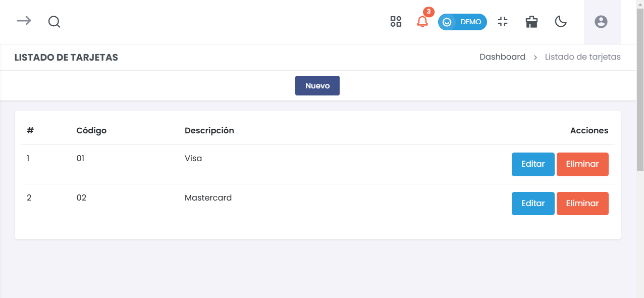Show notifications via the bell icon

pyautogui.click(x=422, y=22)
